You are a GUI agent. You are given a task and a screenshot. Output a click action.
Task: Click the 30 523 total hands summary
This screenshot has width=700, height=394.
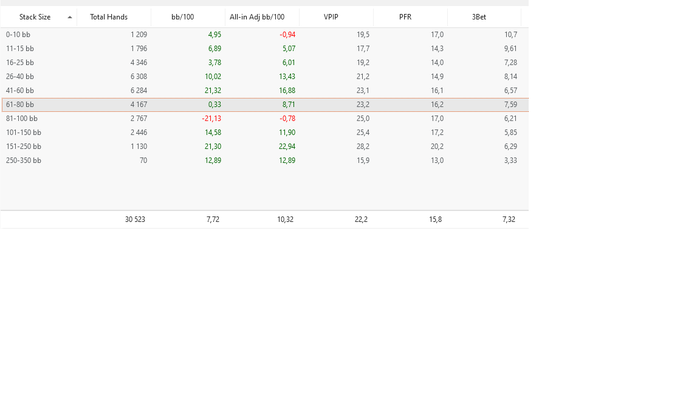pos(135,219)
